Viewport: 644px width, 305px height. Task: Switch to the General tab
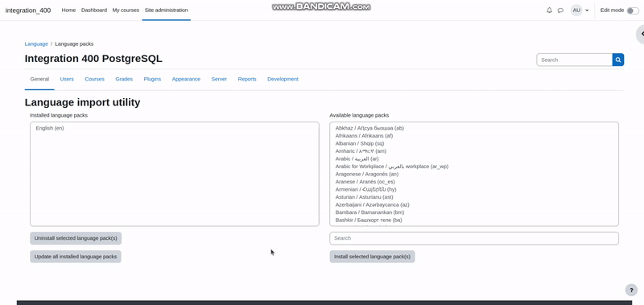click(39, 79)
